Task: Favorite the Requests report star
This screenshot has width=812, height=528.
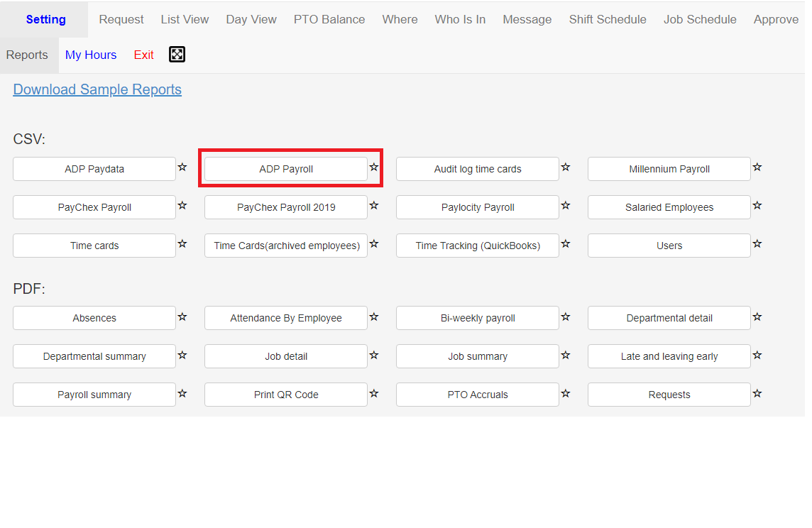Action: (757, 393)
